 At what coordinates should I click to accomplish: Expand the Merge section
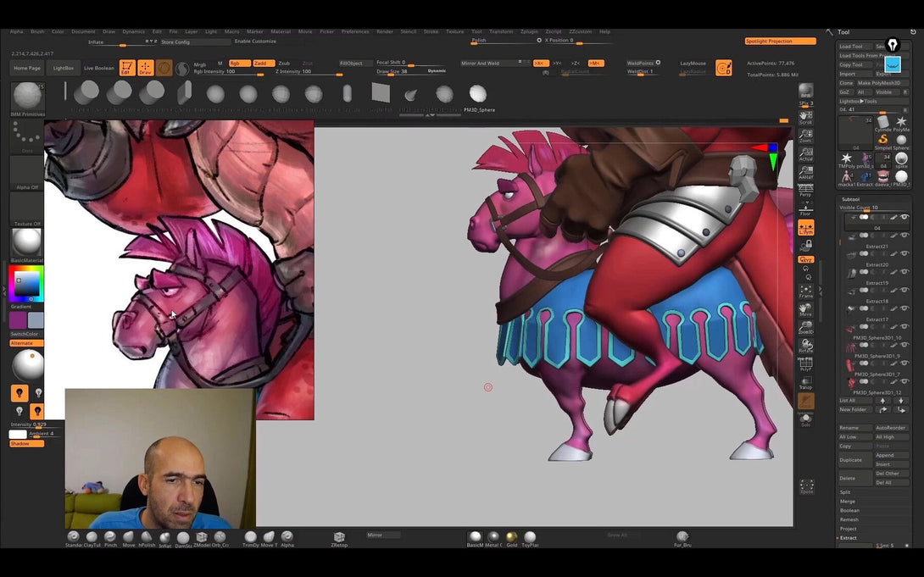pyautogui.click(x=847, y=501)
